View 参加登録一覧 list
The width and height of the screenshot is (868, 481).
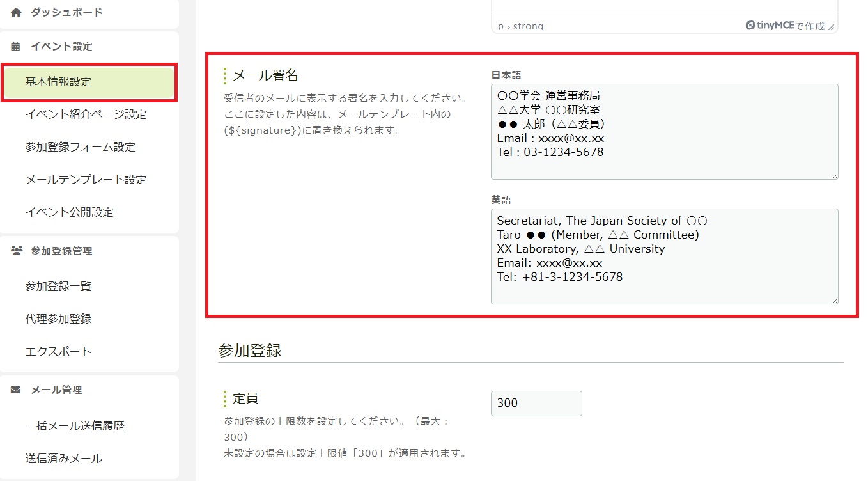pos(58,287)
